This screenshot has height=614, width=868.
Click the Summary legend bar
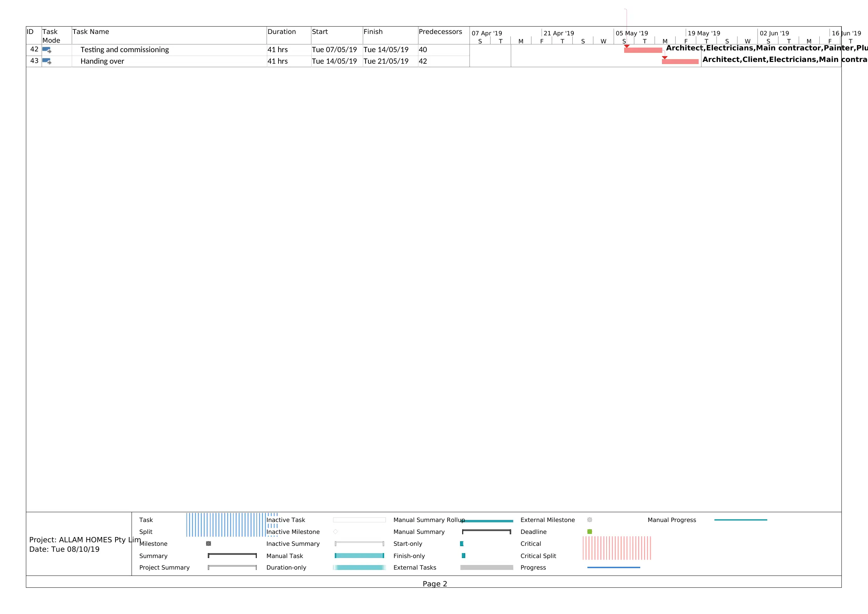232,555
